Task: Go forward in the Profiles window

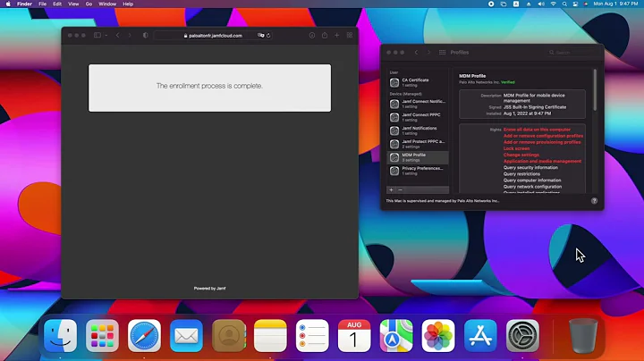Action: click(x=428, y=52)
